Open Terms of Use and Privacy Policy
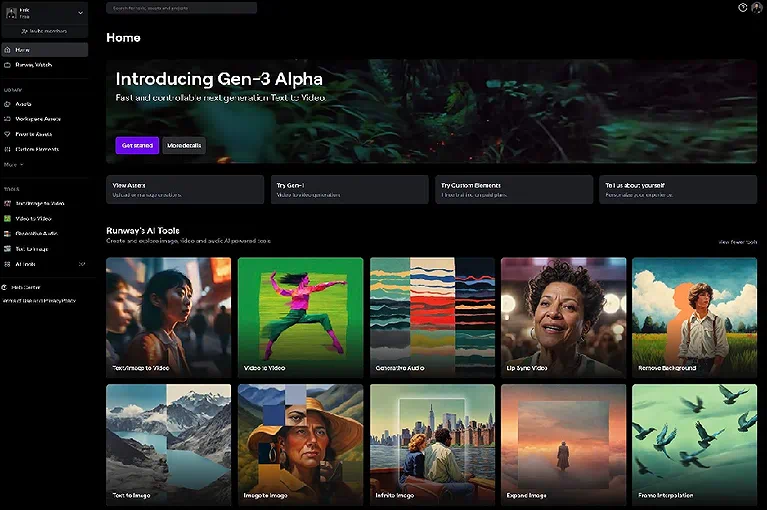 (x=39, y=301)
